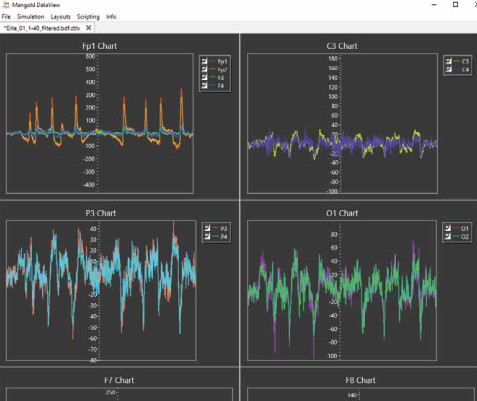
Task: Open the File menu
Action: 6,17
